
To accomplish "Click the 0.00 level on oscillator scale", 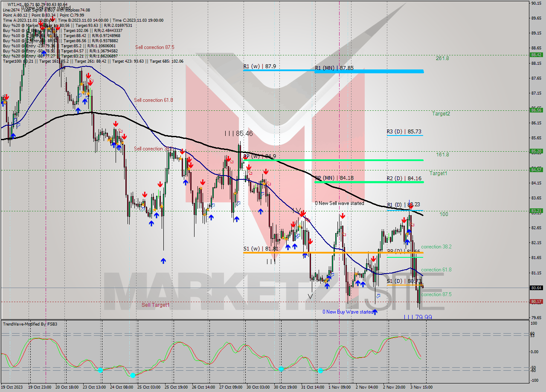I will click(535, 352).
